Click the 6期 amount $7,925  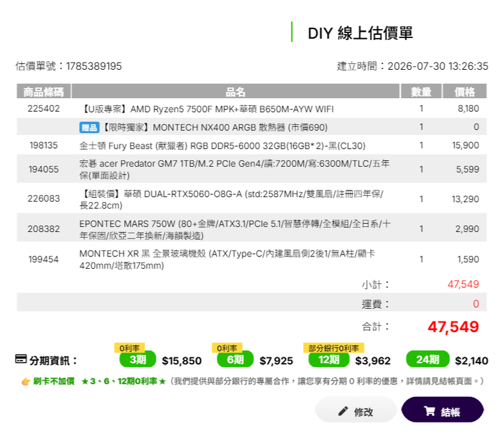click(x=276, y=361)
